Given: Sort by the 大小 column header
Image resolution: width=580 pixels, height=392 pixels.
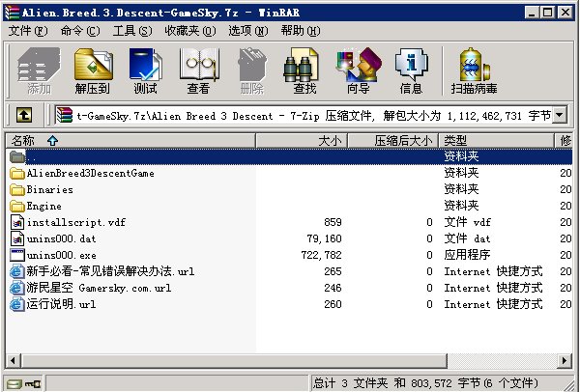Looking at the screenshot, I should tap(302, 141).
